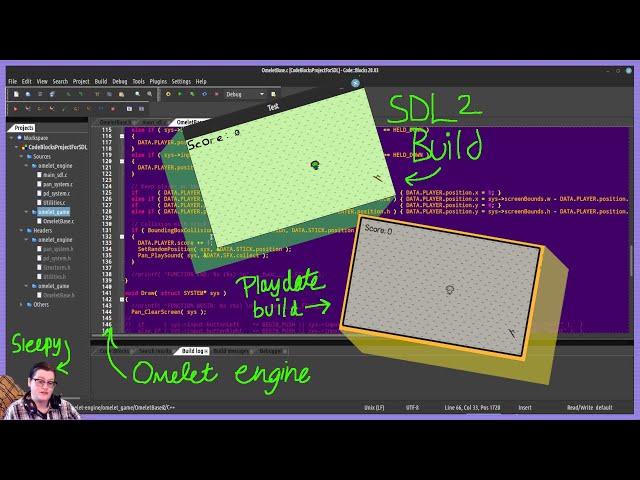Image resolution: width=640 pixels, height=480 pixels.
Task: Open the File menu
Action: (13, 81)
